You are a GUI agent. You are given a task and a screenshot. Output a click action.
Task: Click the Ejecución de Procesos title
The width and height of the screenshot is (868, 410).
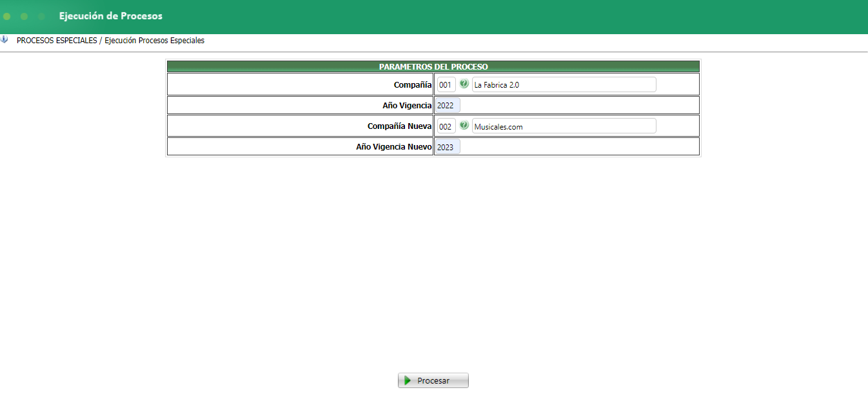point(111,15)
